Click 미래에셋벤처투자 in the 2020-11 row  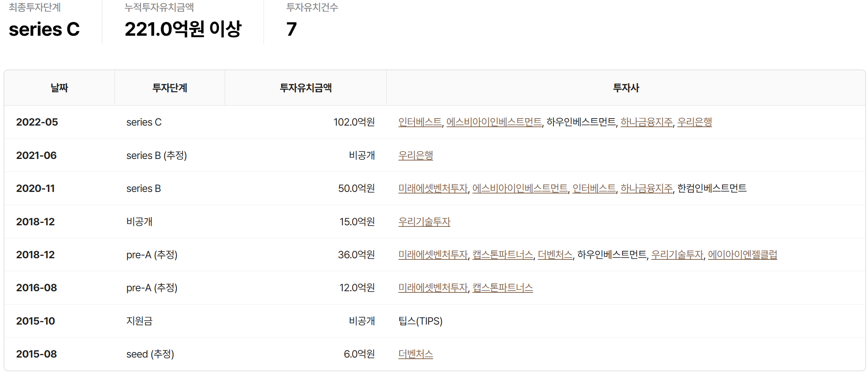click(x=433, y=188)
